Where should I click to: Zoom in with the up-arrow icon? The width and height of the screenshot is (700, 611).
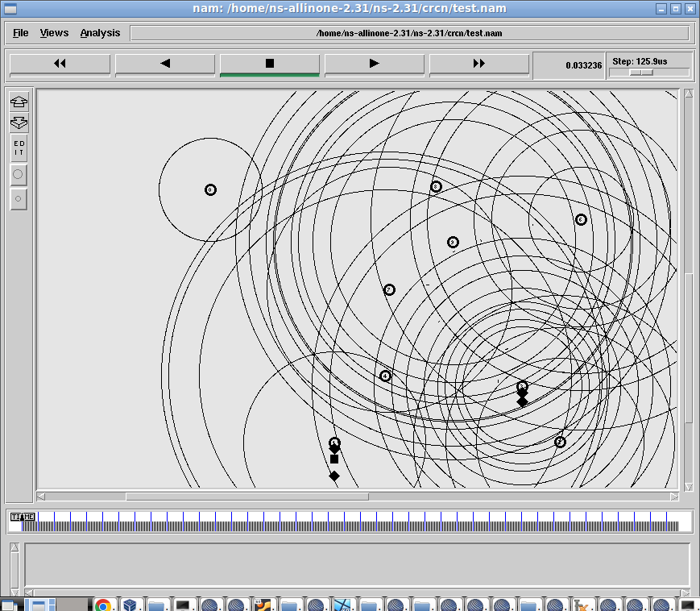tap(19, 102)
